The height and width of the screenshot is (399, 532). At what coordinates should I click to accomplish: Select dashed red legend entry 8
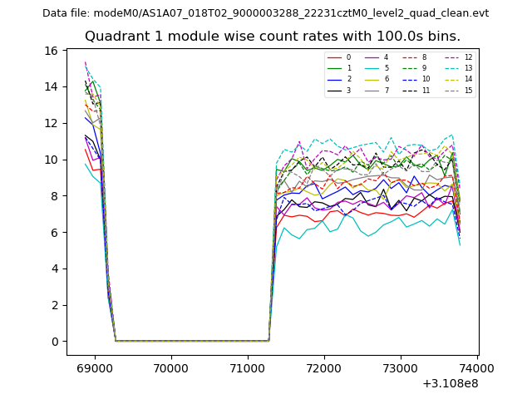click(x=414, y=57)
